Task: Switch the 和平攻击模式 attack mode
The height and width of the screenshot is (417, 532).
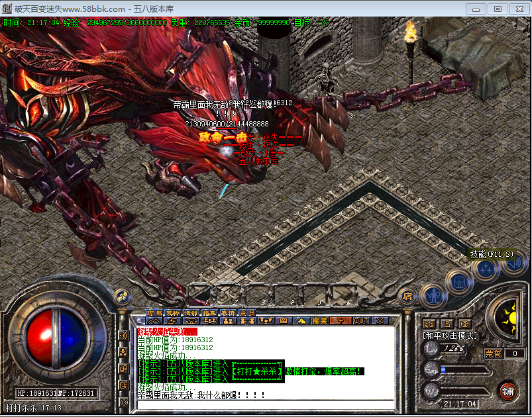Action: click(x=450, y=336)
